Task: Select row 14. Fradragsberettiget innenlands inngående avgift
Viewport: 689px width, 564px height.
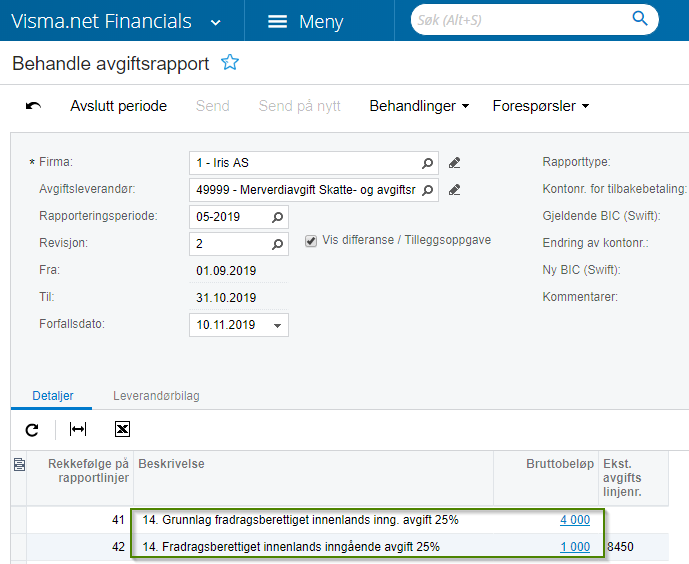Action: pos(291,547)
